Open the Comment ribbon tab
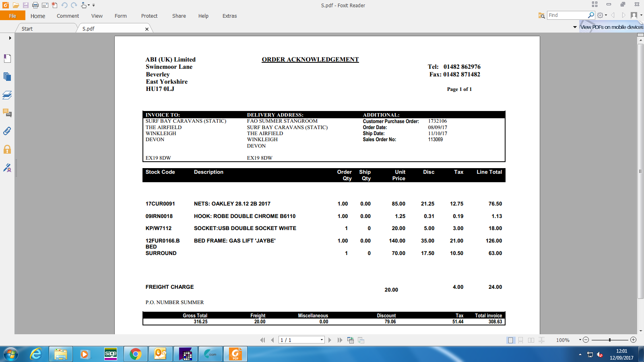Viewport: 644px width, 362px height. coord(68,16)
